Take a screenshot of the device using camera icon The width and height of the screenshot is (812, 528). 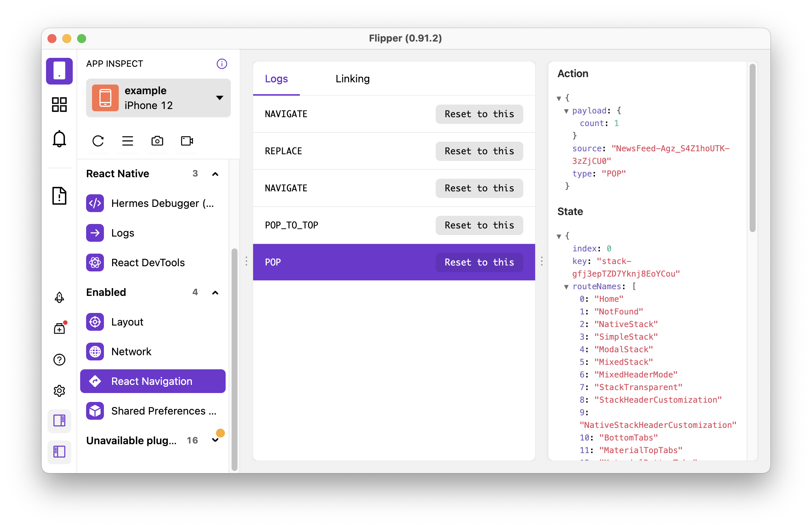(x=157, y=141)
